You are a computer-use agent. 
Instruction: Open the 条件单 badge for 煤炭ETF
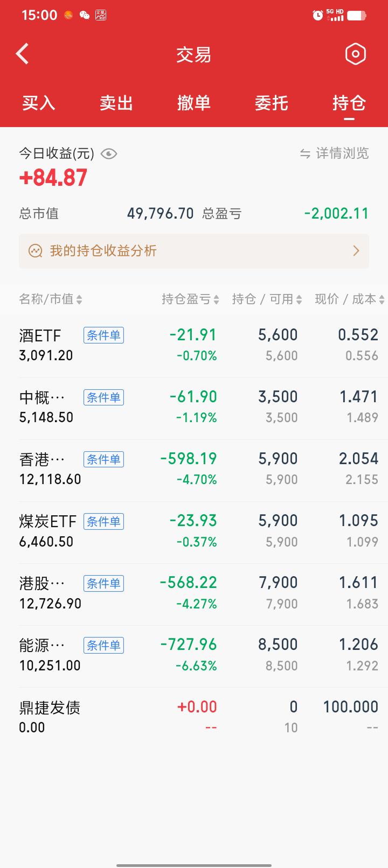click(103, 521)
